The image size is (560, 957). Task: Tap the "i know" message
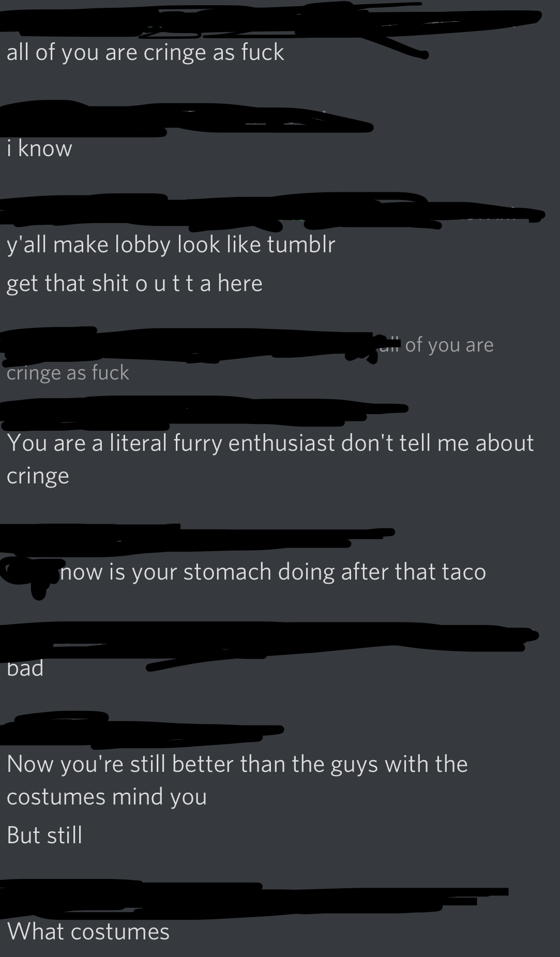[39, 149]
